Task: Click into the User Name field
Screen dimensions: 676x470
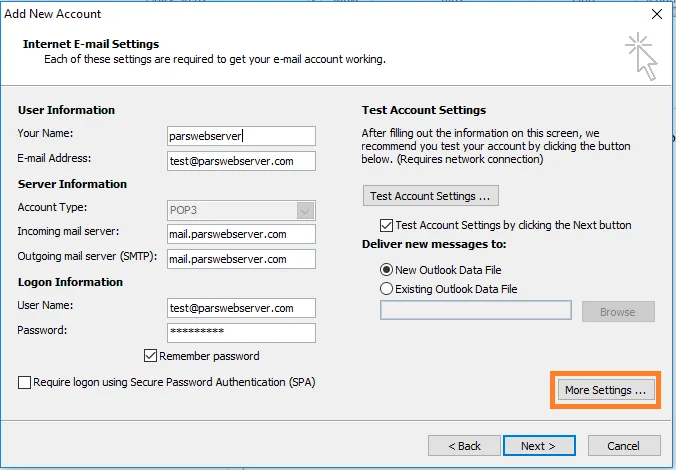Action: [241, 308]
